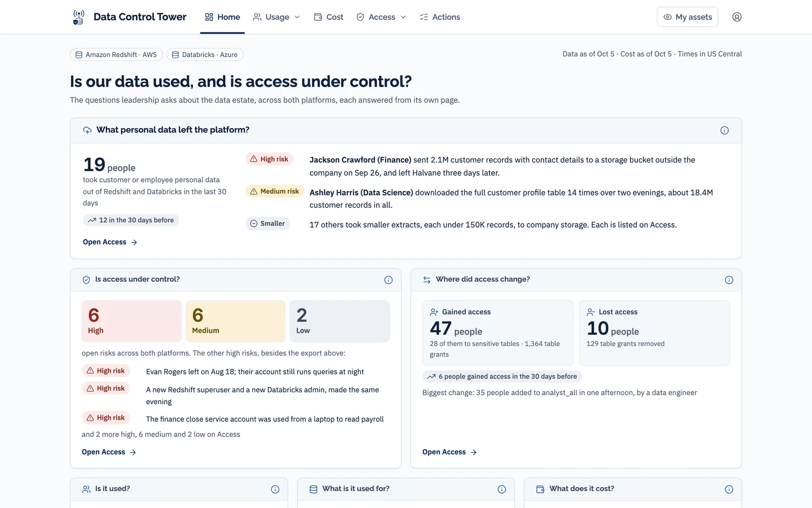Click High risk badge for Jackson Crawford
This screenshot has width=812, height=508.
tap(269, 159)
